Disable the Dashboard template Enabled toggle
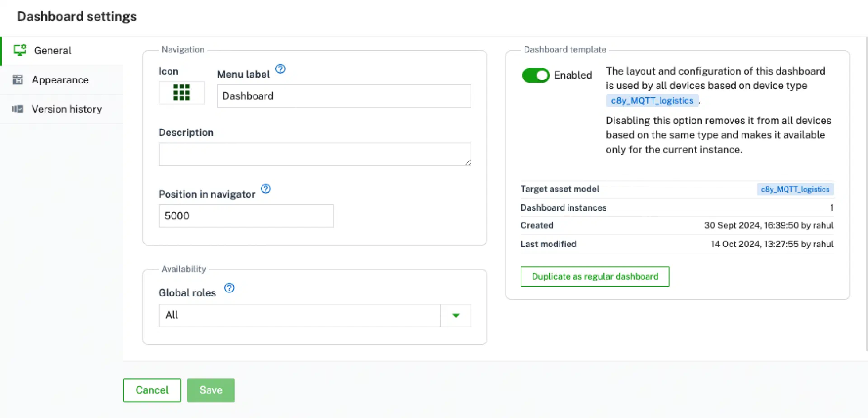Image resolution: width=868 pixels, height=418 pixels. pos(536,75)
